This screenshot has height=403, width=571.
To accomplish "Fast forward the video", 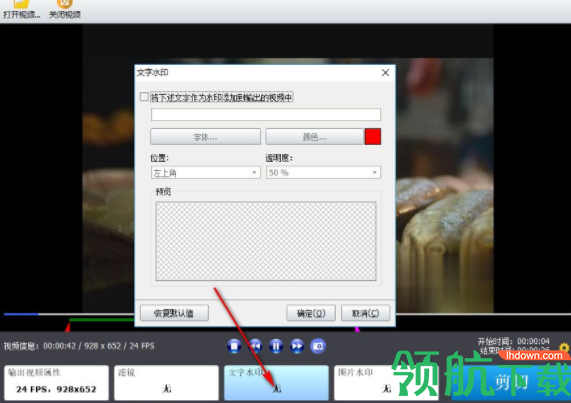I will [297, 346].
